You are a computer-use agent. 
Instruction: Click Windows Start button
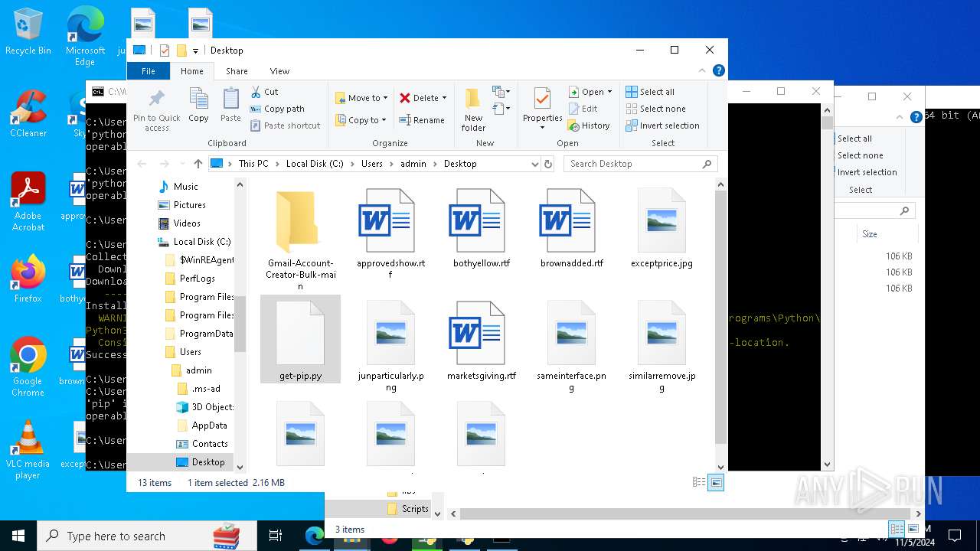(18, 536)
